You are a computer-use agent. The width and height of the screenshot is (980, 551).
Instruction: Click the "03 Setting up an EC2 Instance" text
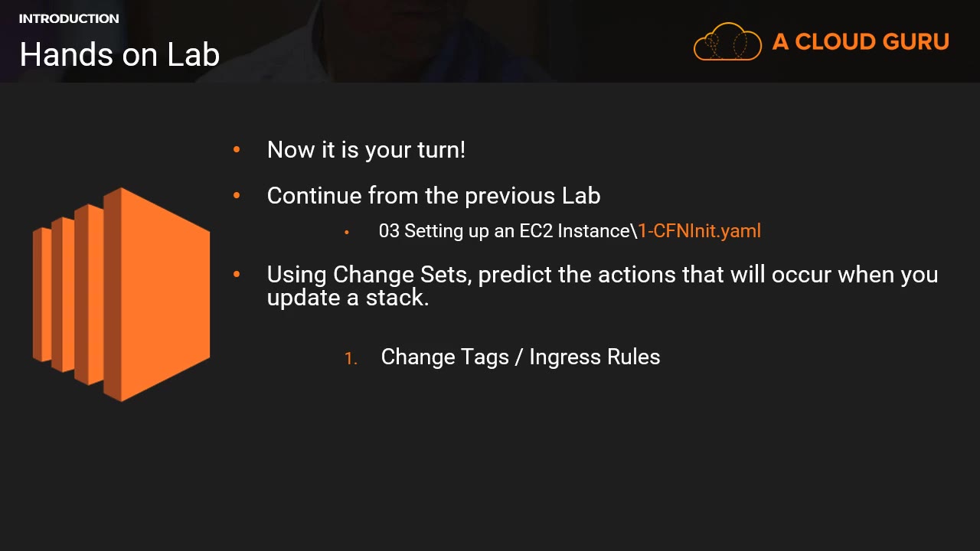tap(505, 231)
